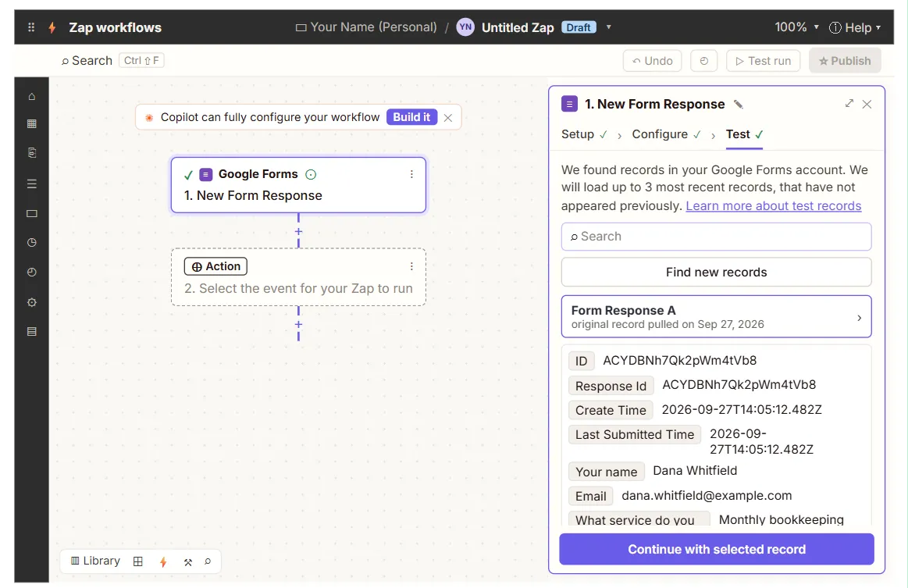The height and width of the screenshot is (588, 908).
Task: Click the Google Forms status circle icon
Action: [x=311, y=174]
